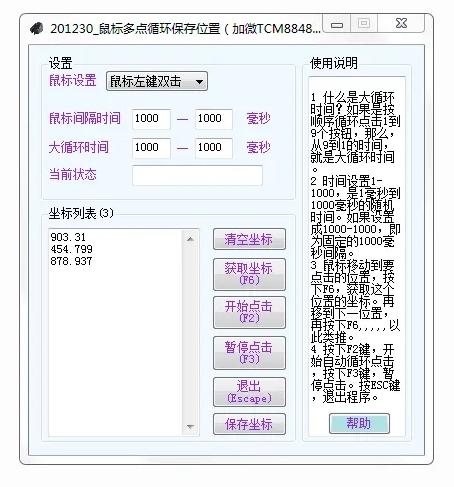Pause clicking with 暂停点击 (F3) button
This screenshot has height=487, width=454.
tap(249, 353)
